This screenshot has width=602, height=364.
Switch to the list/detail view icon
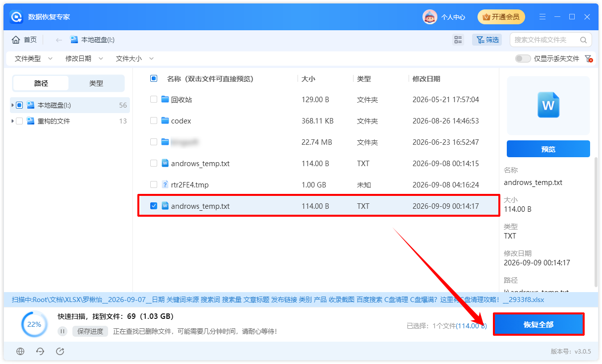click(458, 40)
